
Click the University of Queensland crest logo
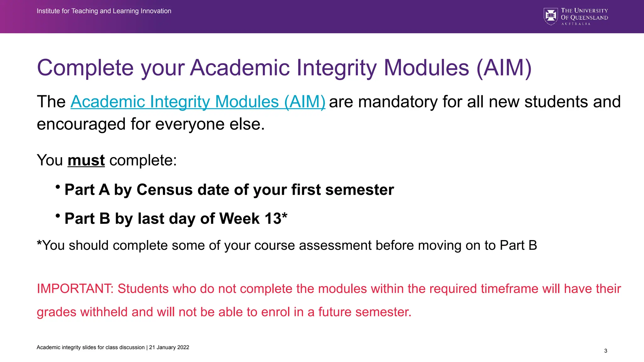click(x=551, y=16)
